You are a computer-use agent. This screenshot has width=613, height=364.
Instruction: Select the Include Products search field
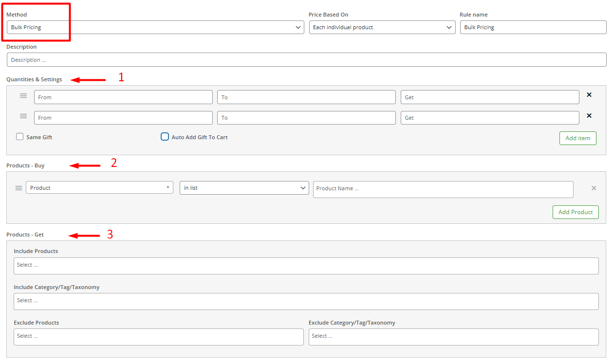pyautogui.click(x=306, y=266)
